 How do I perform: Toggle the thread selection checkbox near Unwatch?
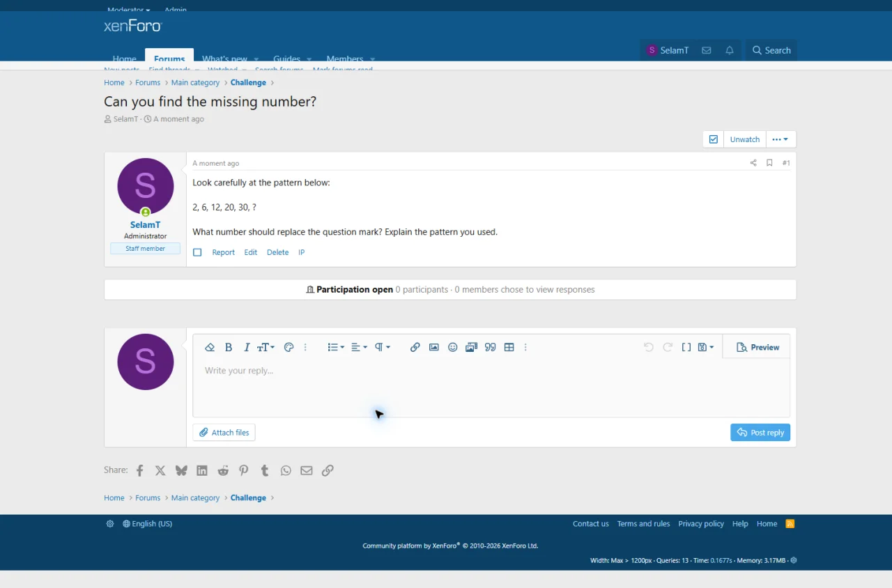click(714, 139)
